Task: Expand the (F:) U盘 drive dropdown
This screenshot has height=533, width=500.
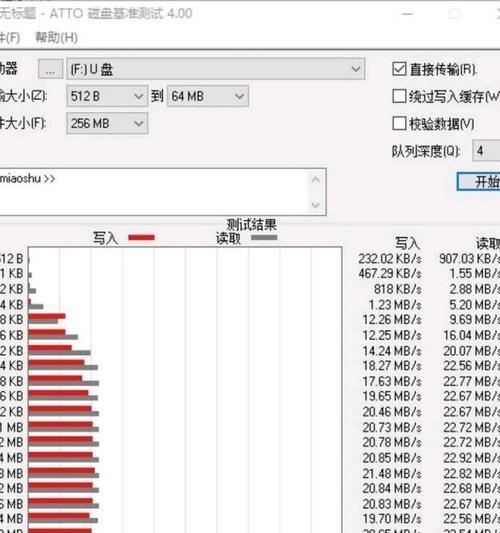Action: pyautogui.click(x=215, y=69)
